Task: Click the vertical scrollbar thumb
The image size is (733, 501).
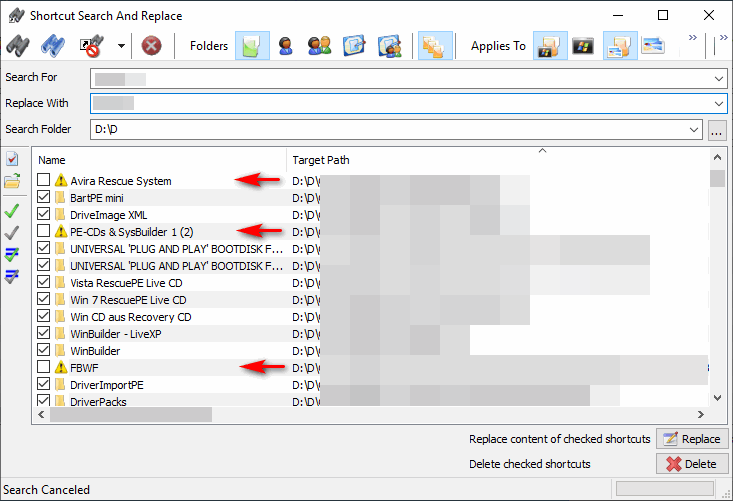Action: pyautogui.click(x=717, y=179)
